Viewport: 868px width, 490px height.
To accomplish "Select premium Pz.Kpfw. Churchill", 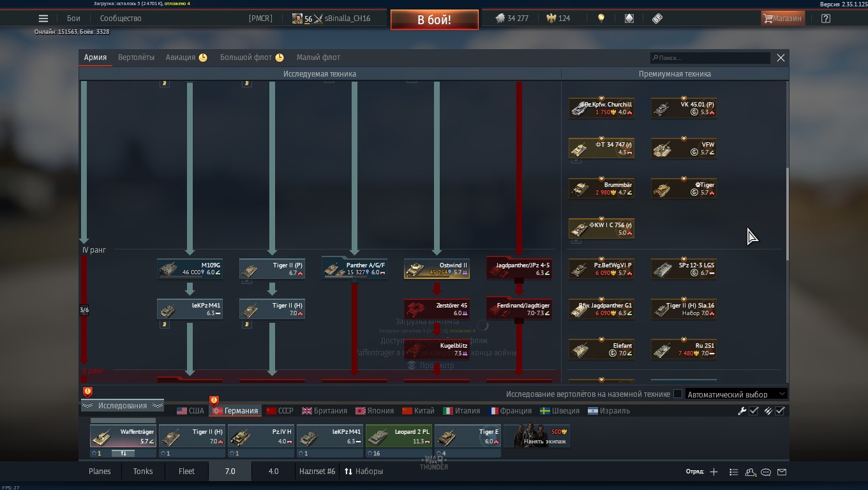I will pos(601,108).
